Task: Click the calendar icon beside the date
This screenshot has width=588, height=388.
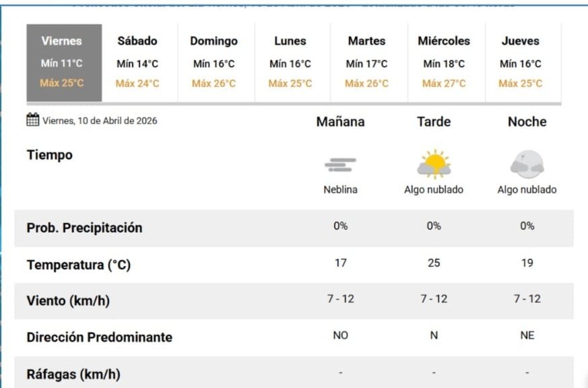Action: (33, 121)
